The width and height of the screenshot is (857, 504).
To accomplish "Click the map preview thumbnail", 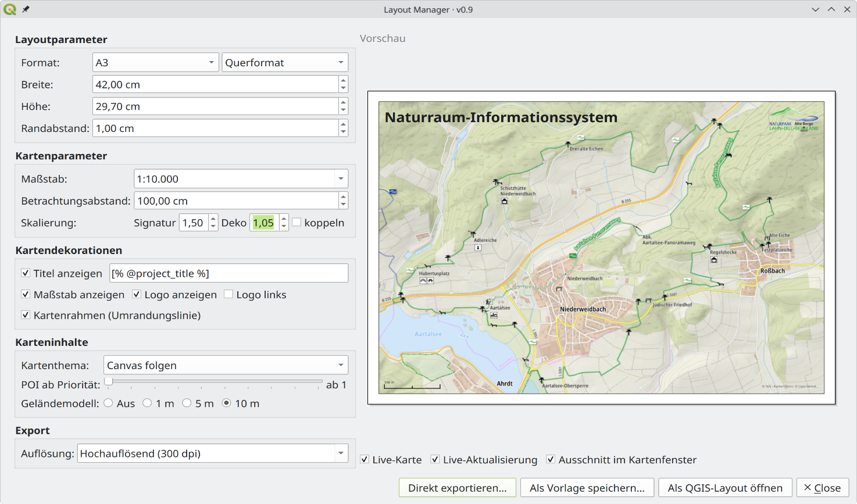I will 601,248.
